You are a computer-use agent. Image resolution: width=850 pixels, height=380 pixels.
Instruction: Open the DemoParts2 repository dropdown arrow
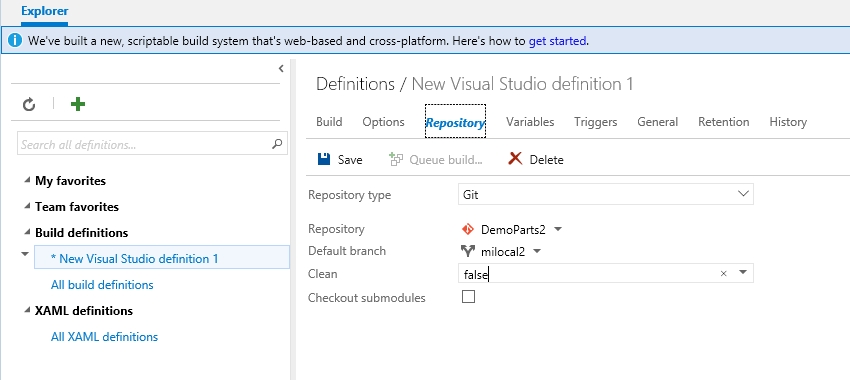(558, 229)
